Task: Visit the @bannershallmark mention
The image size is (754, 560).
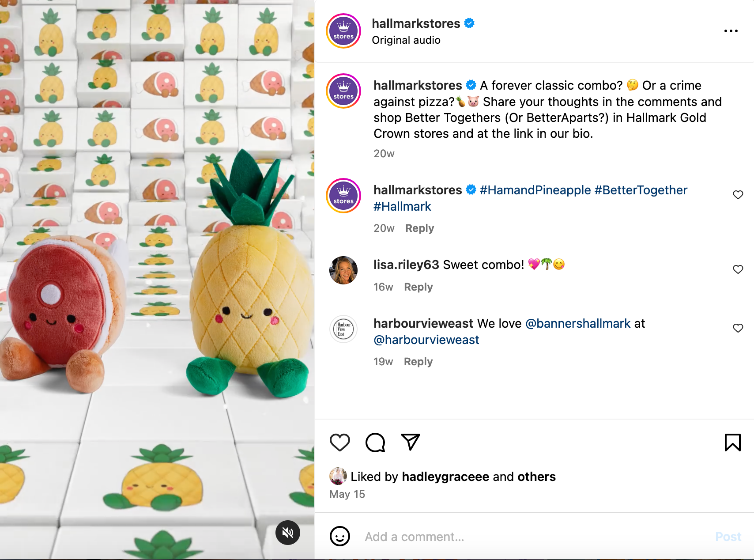Action: tap(578, 323)
